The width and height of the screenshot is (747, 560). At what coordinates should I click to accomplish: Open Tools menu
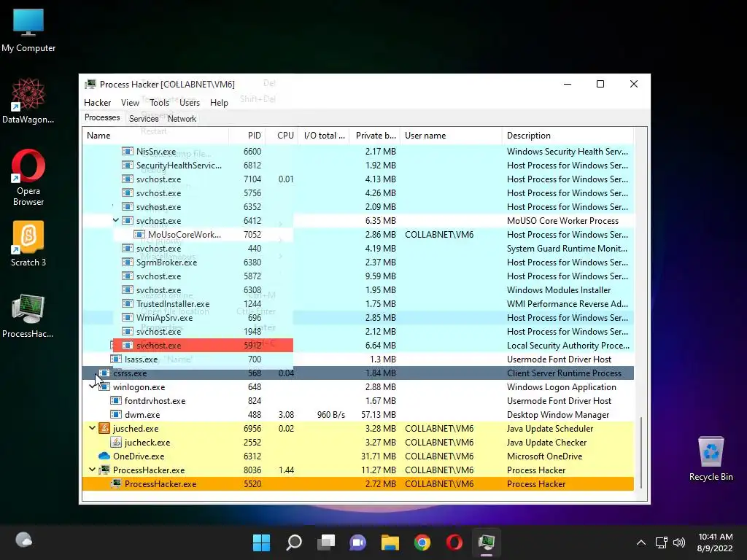[159, 102]
